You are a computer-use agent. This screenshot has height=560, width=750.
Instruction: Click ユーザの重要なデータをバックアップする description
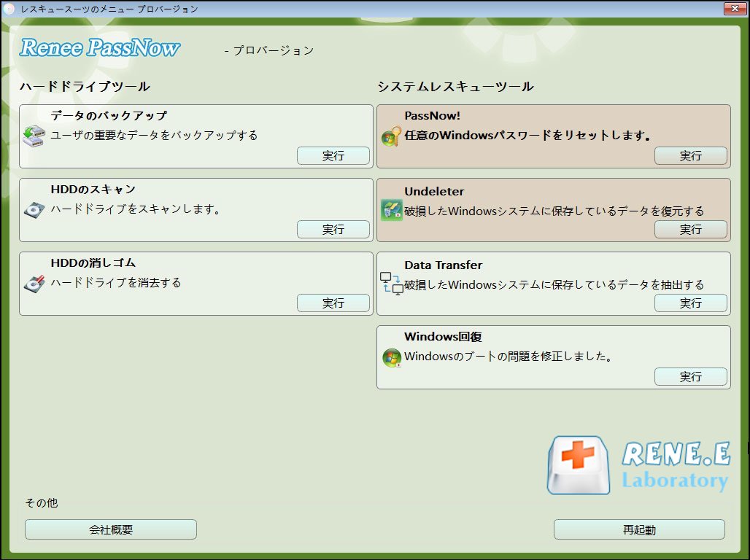tap(154, 136)
